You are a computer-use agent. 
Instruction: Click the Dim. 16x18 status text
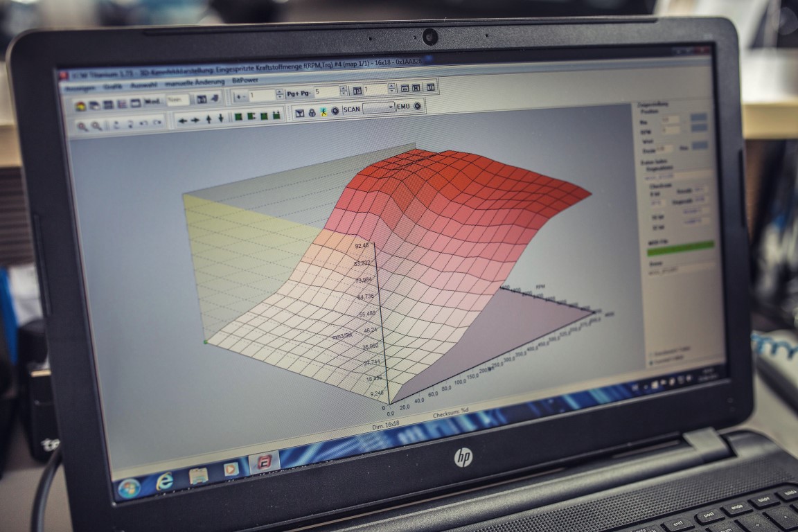(386, 425)
